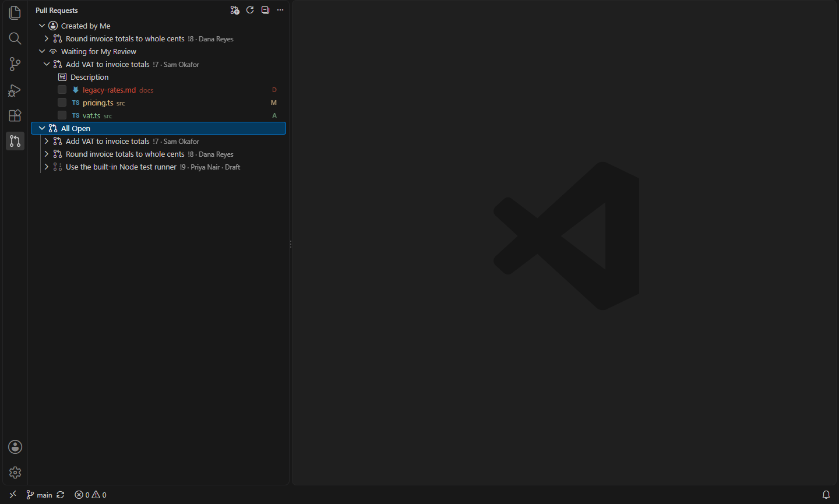
Task: Open the Description of Add VAT pull request
Action: (x=158, y=77)
